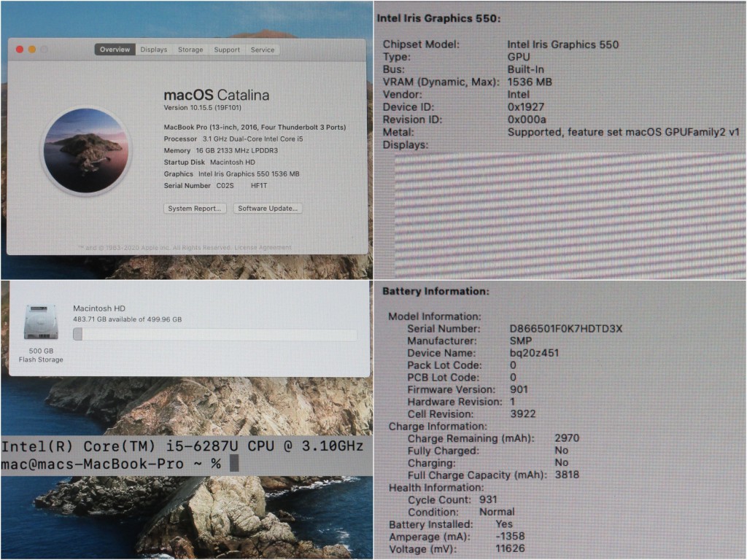Click the 'Displays:' label in graphics report
Image resolution: width=747 pixels, height=560 pixels.
(406, 145)
